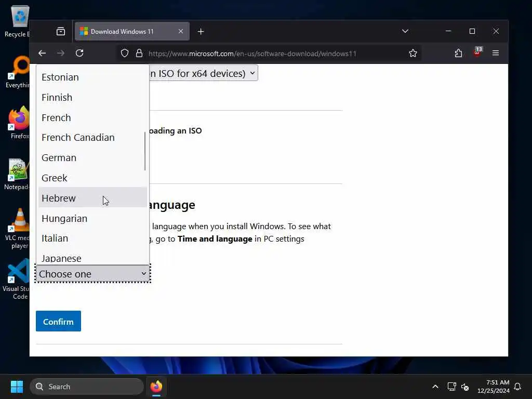Viewport: 532px width, 399px height.
Task: Pick German from the language list
Action: (92, 158)
